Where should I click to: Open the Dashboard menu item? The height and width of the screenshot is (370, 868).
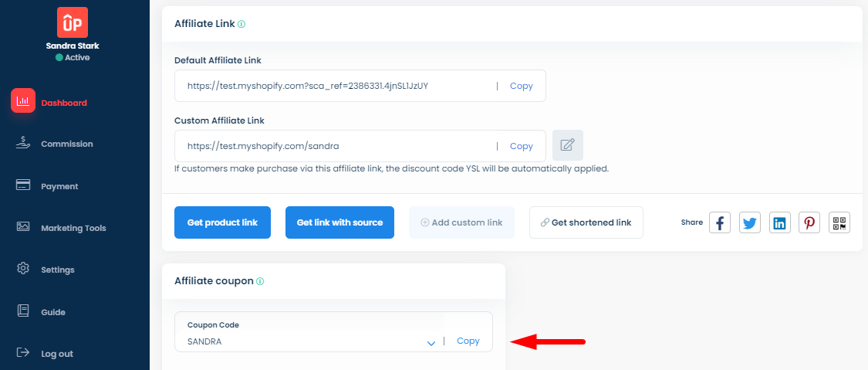[63, 103]
